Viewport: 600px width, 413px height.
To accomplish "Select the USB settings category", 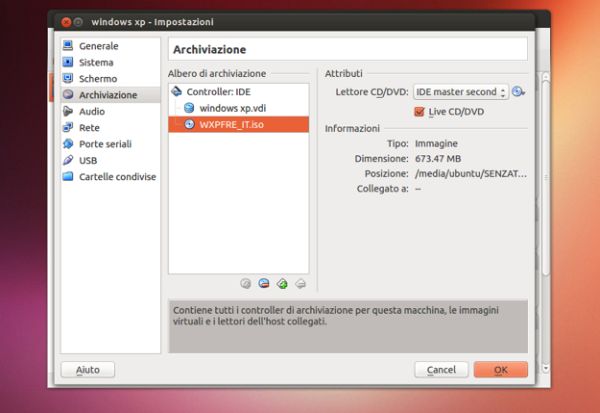I will pyautogui.click(x=88, y=160).
